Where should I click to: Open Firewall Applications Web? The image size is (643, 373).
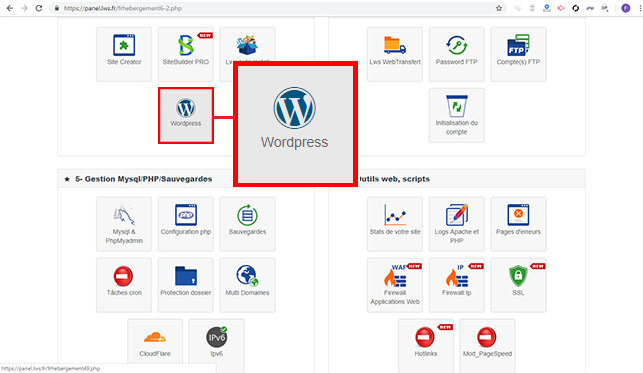pyautogui.click(x=394, y=285)
